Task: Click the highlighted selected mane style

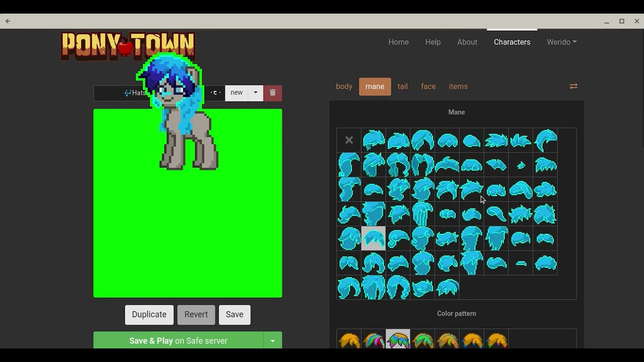Action: coord(373,238)
